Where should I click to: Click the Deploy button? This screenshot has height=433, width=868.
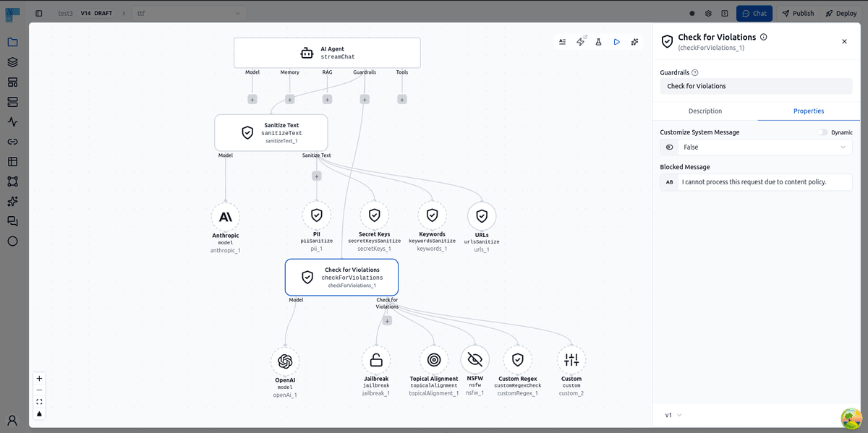point(840,13)
